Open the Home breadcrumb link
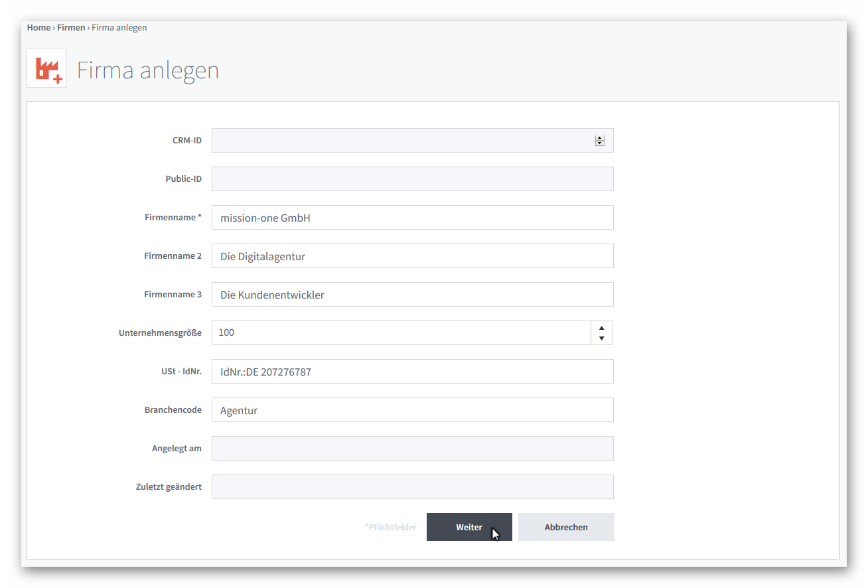 (x=38, y=27)
